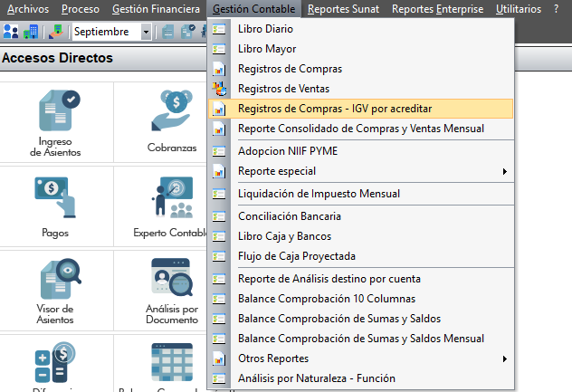
Task: Open the Septiembre month dropdown
Action: pos(146,32)
